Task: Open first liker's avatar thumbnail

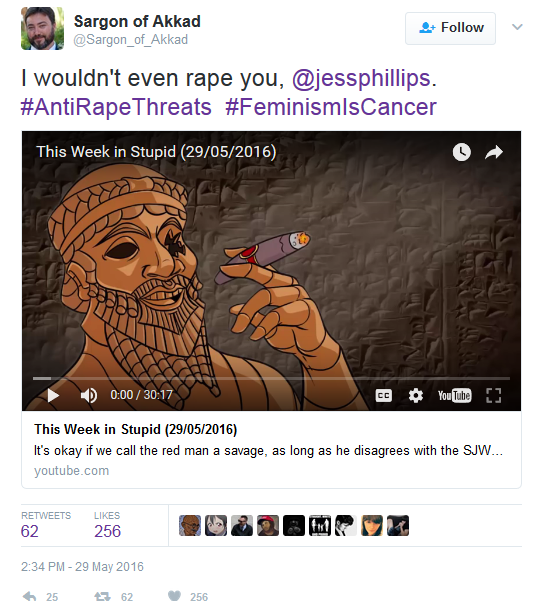Action: tap(190, 525)
